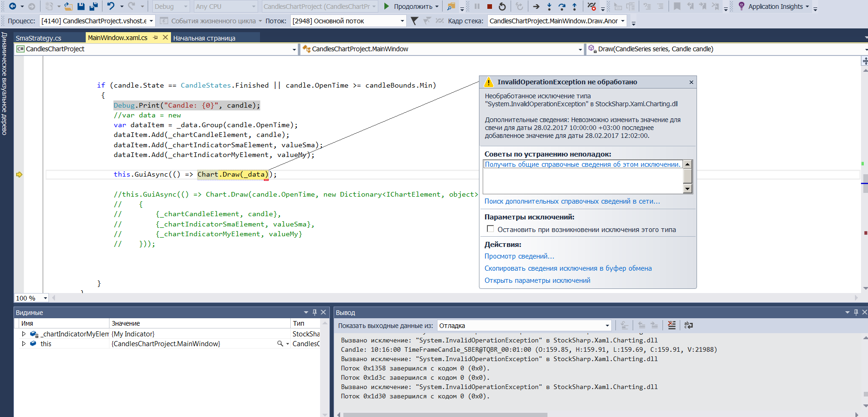Click the exception tips list scrollbar
This screenshot has width=868, height=417.
[x=687, y=177]
